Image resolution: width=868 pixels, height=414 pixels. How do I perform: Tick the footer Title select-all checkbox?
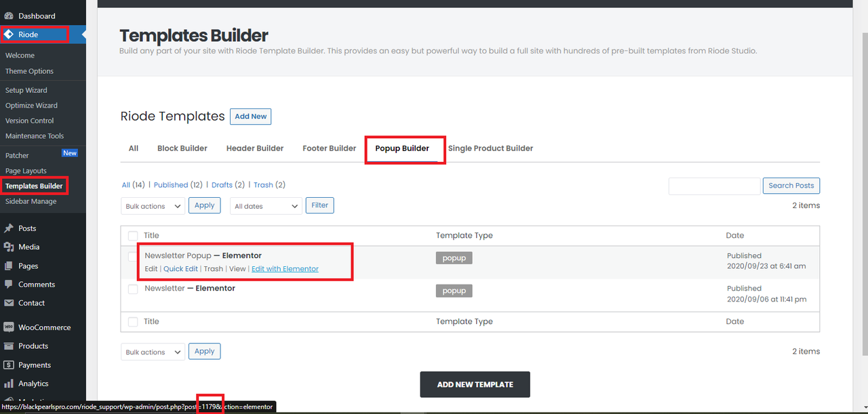coord(133,322)
